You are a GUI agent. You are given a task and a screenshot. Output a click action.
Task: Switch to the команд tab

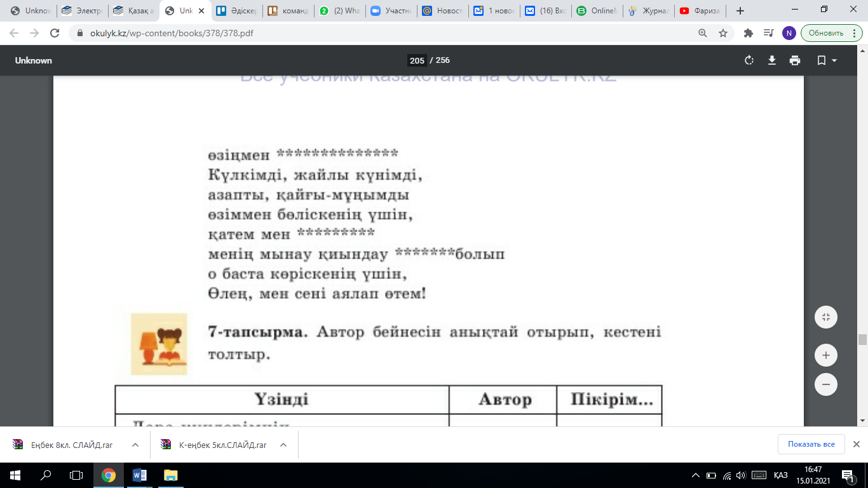coord(288,11)
